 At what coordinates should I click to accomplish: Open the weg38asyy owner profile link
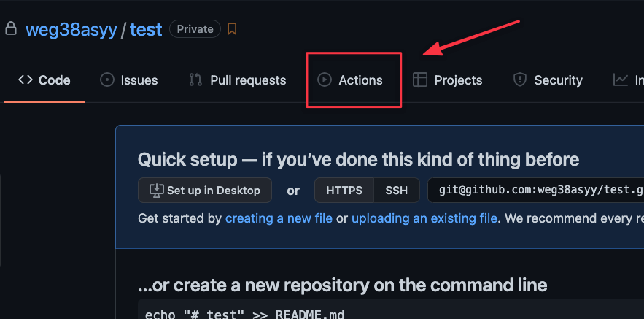(71, 30)
